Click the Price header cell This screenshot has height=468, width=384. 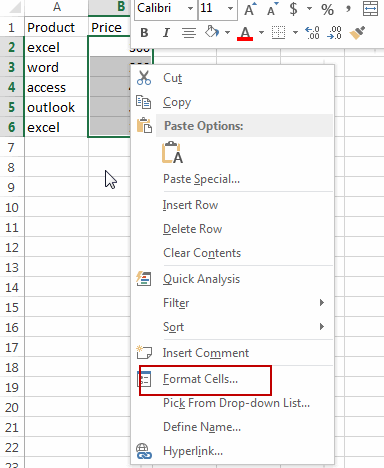click(110, 27)
